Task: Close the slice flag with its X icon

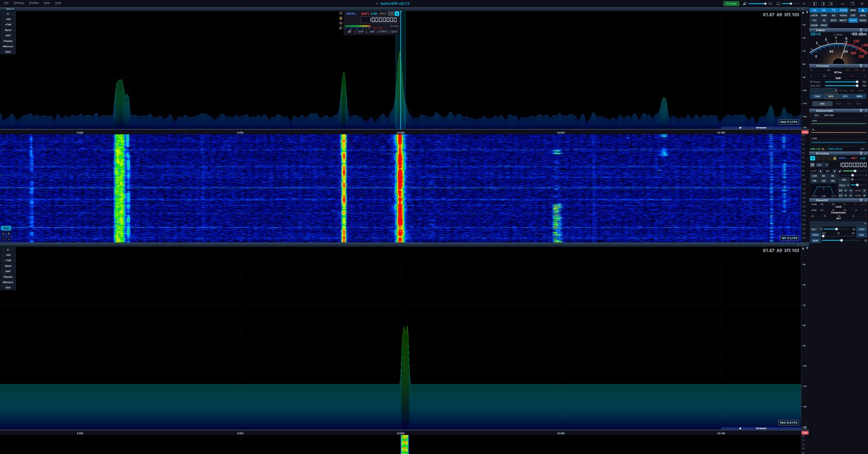Action: click(341, 13)
